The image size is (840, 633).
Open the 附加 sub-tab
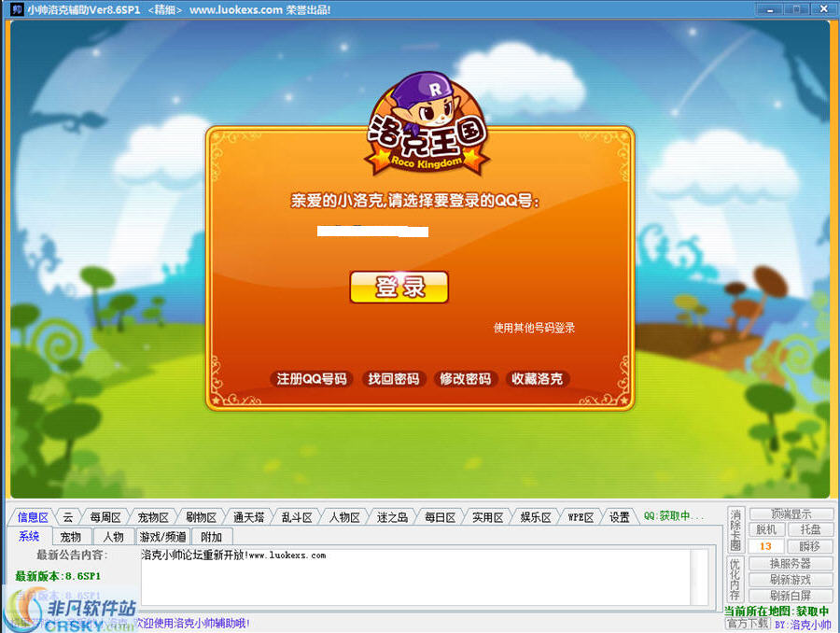click(212, 537)
